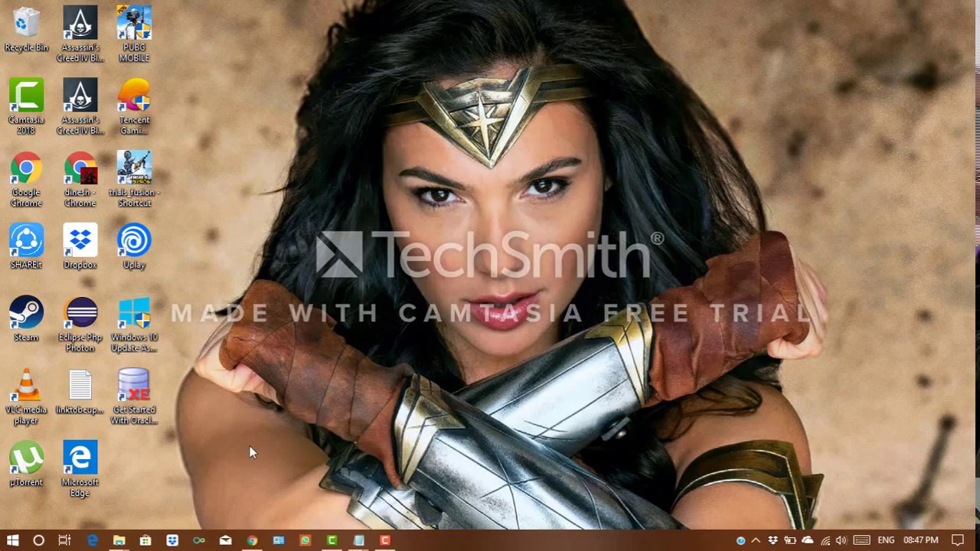Switch to red Camtasia recorder taskbar icon

[x=385, y=540]
